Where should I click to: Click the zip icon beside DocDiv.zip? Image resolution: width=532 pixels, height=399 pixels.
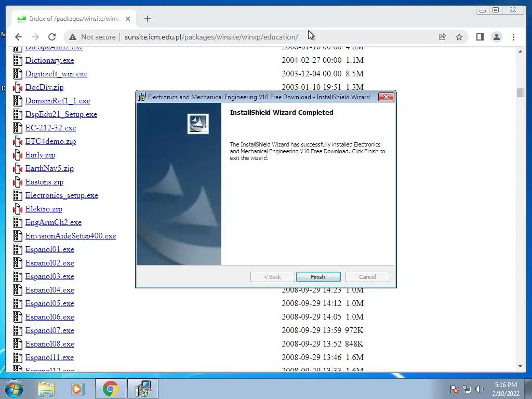tap(18, 87)
